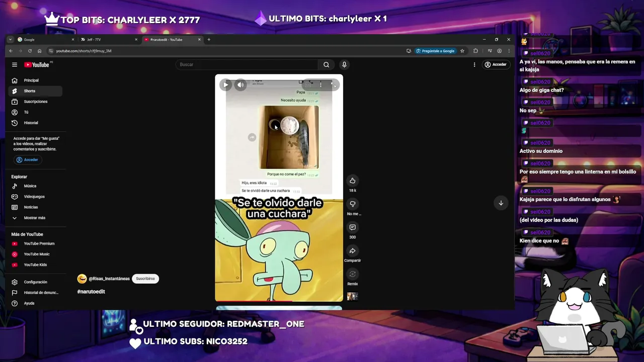Click the #narutoedit hashtag

click(x=91, y=292)
